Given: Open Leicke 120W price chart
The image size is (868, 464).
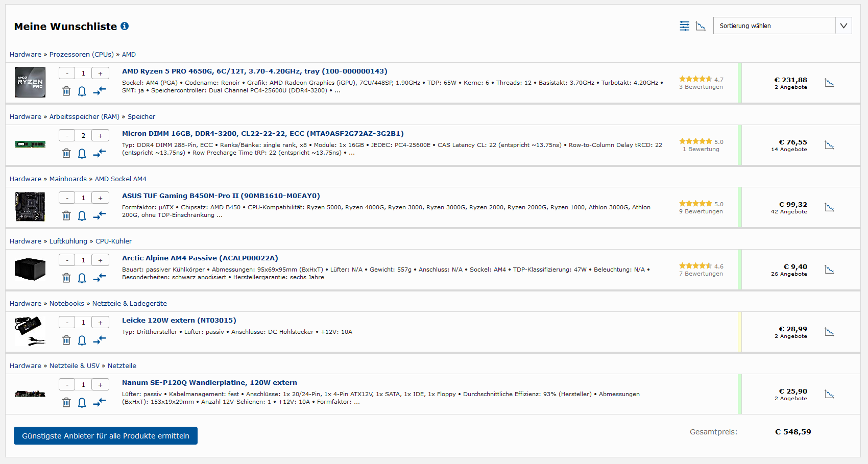Looking at the screenshot, I should coord(829,332).
